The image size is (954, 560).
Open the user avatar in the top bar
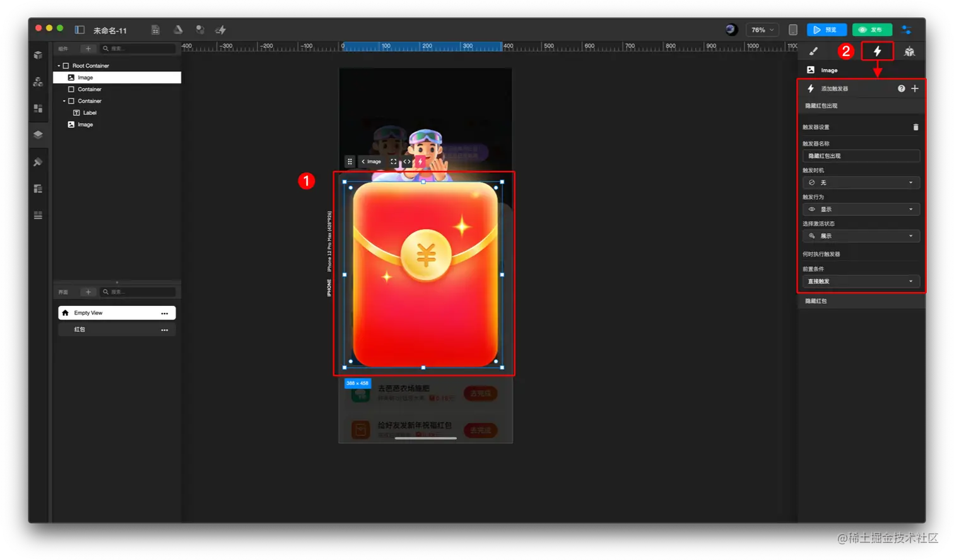click(731, 29)
